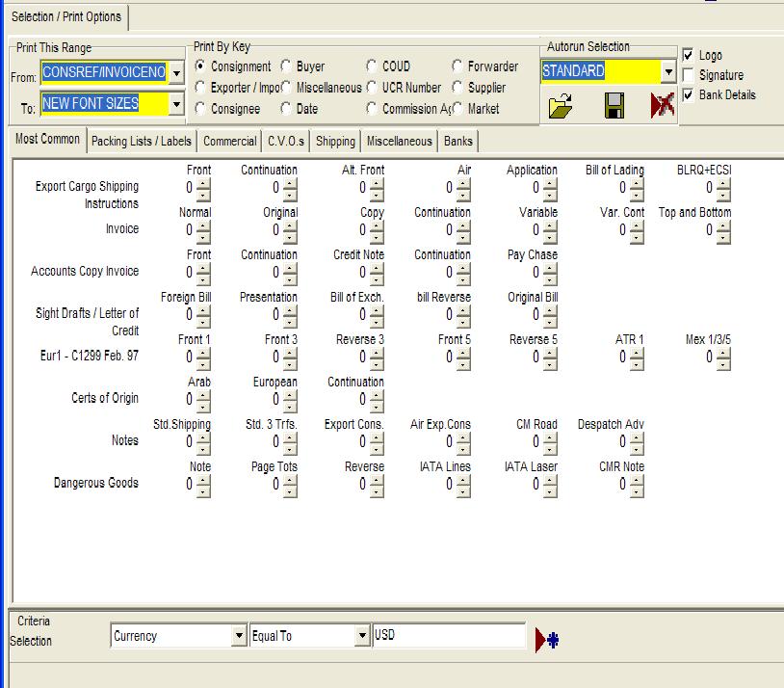Select the Buyer radio button
The image size is (784, 688).
click(287, 66)
